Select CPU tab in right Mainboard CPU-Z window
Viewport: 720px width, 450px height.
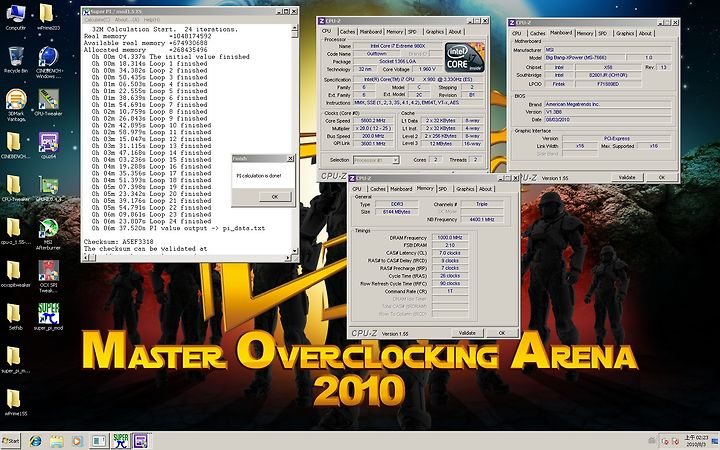click(x=517, y=34)
